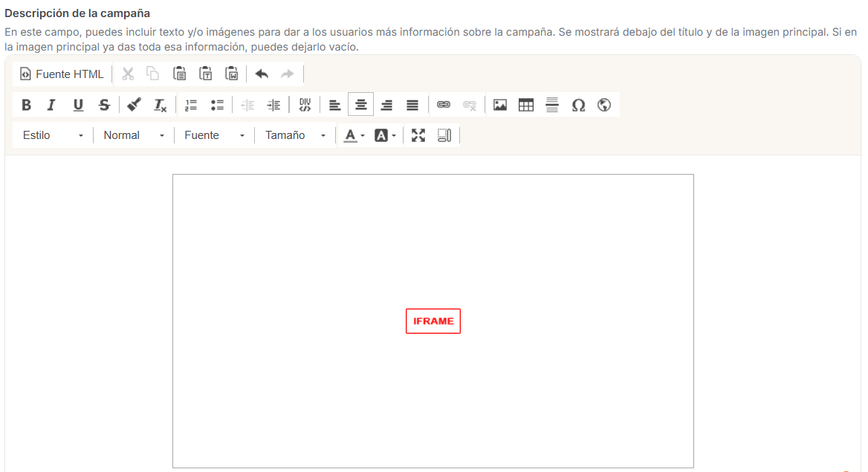Toggle italic formatting

(x=51, y=105)
